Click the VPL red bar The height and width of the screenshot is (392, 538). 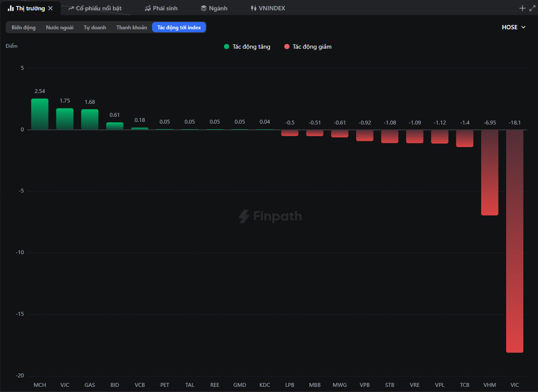click(440, 137)
